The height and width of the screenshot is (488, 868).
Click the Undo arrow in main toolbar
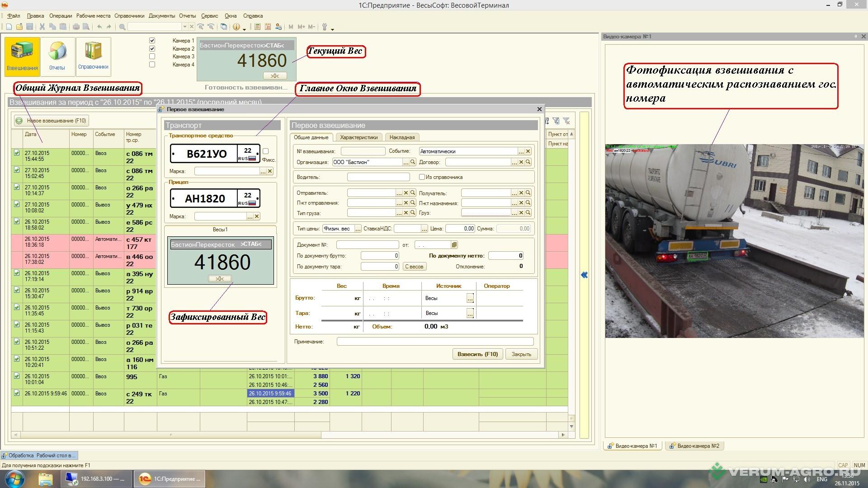point(99,27)
